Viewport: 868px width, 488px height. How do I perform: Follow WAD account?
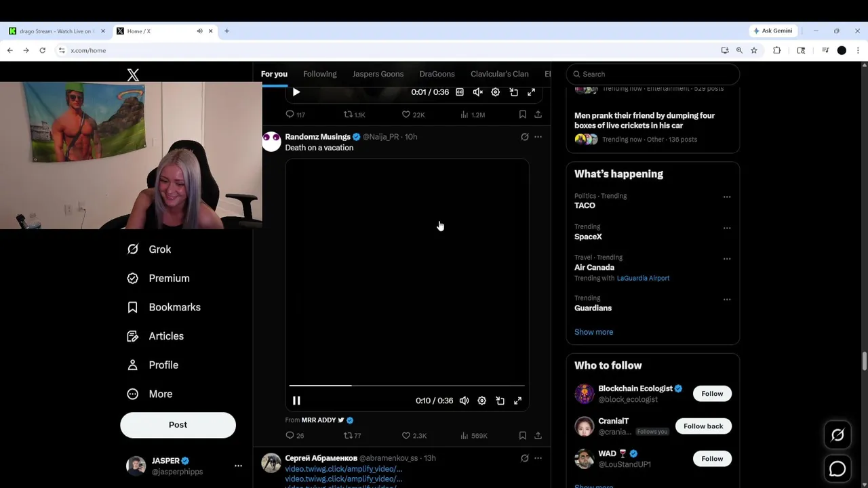coord(712,459)
